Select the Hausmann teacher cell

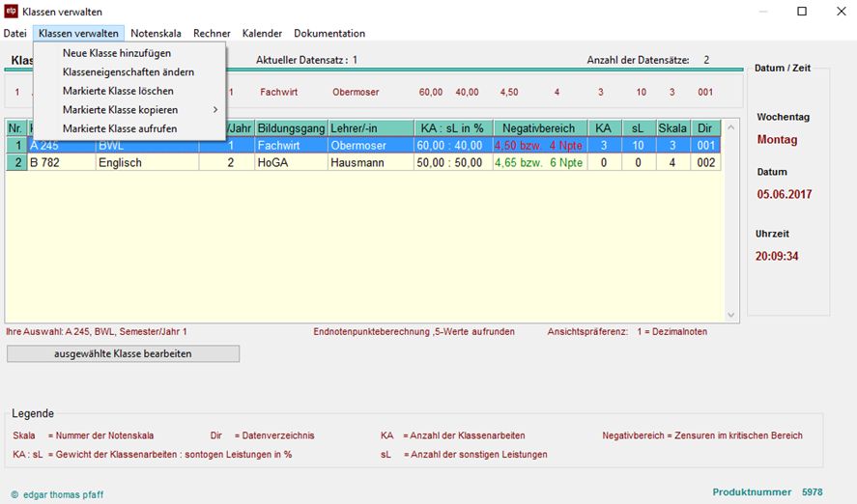coord(369,163)
